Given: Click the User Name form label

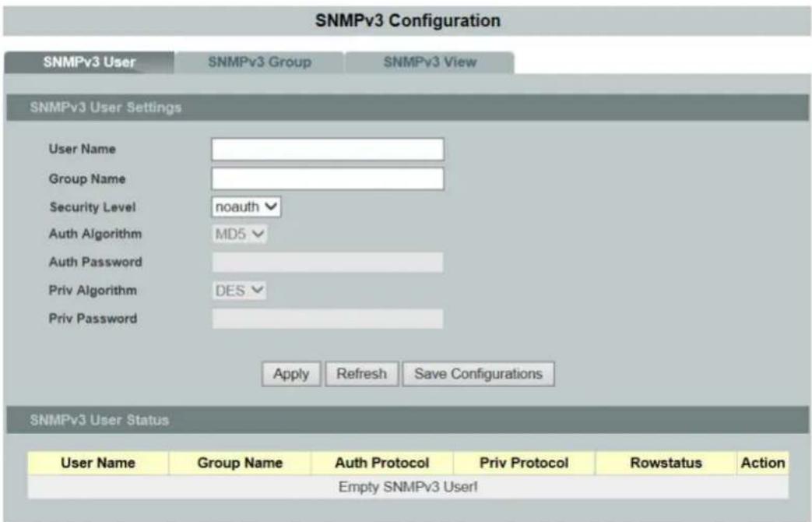Looking at the screenshot, I should point(83,150).
